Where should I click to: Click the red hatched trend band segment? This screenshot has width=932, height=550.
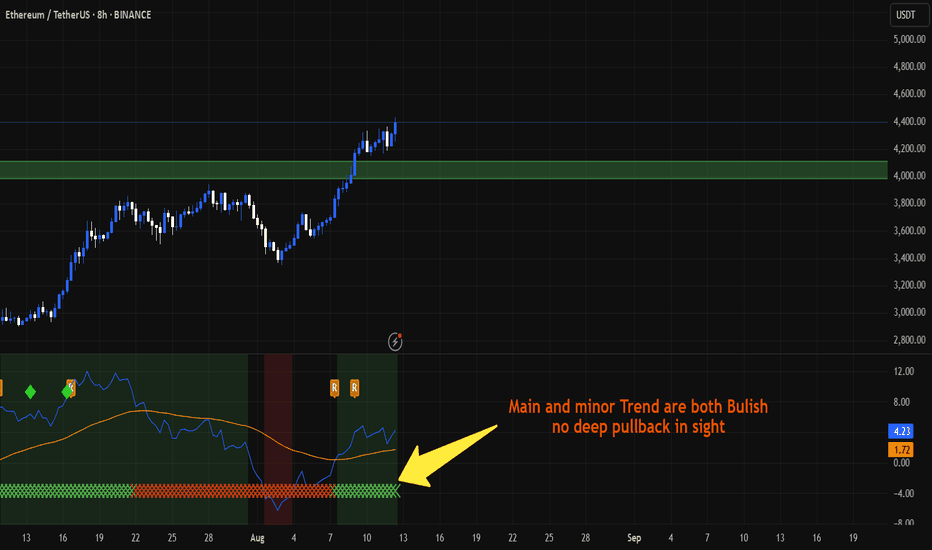(233, 491)
